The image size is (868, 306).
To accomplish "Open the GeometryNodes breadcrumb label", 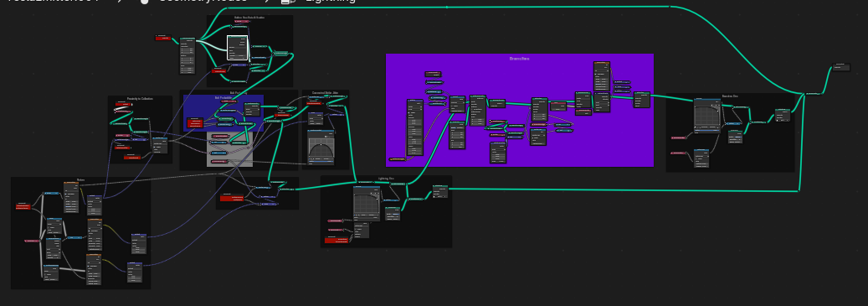I will (x=203, y=1).
